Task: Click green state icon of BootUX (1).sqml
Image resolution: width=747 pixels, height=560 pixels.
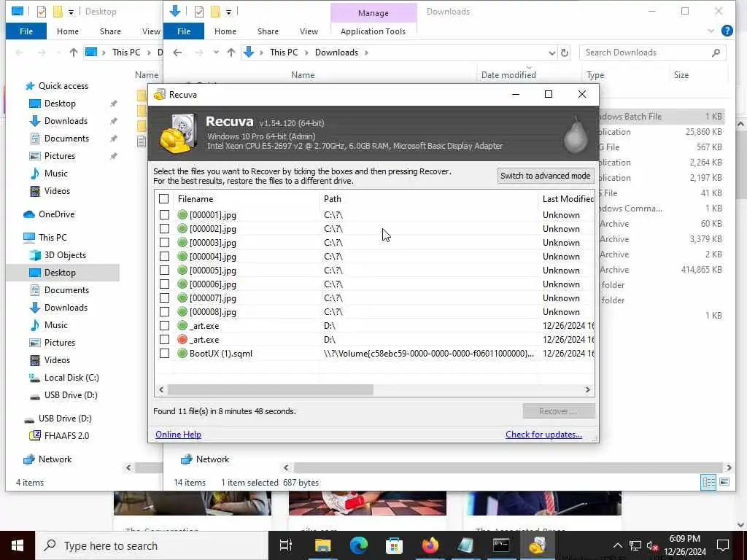Action: (182, 354)
